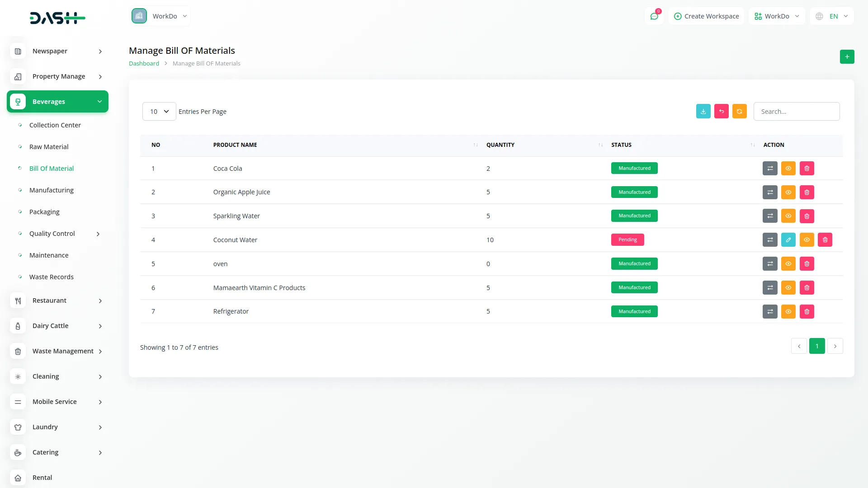Open the entries per page dropdown

[x=159, y=112]
